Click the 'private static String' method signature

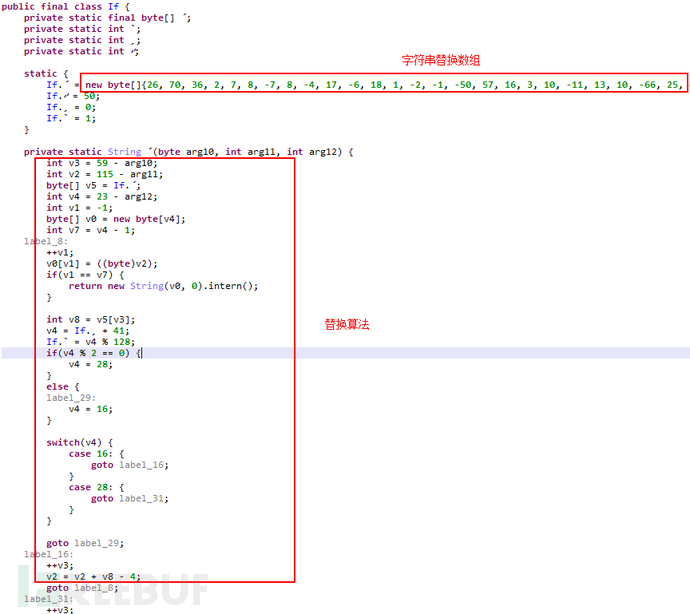[x=188, y=152]
